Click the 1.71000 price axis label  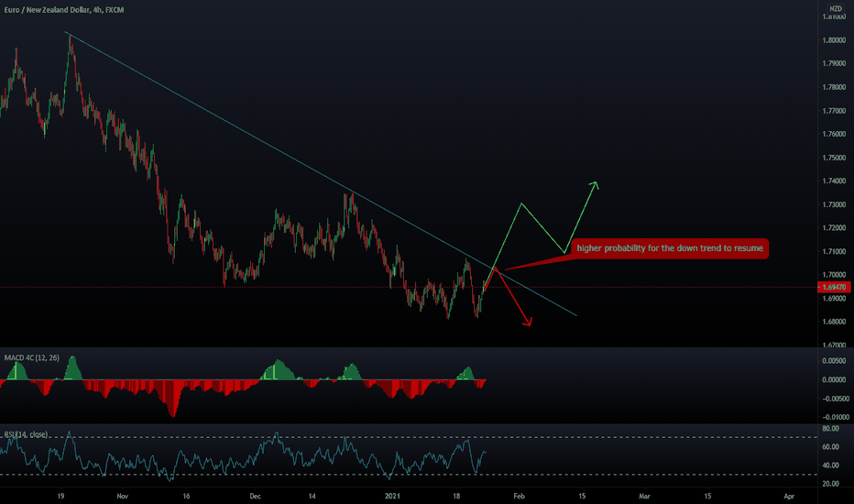834,251
